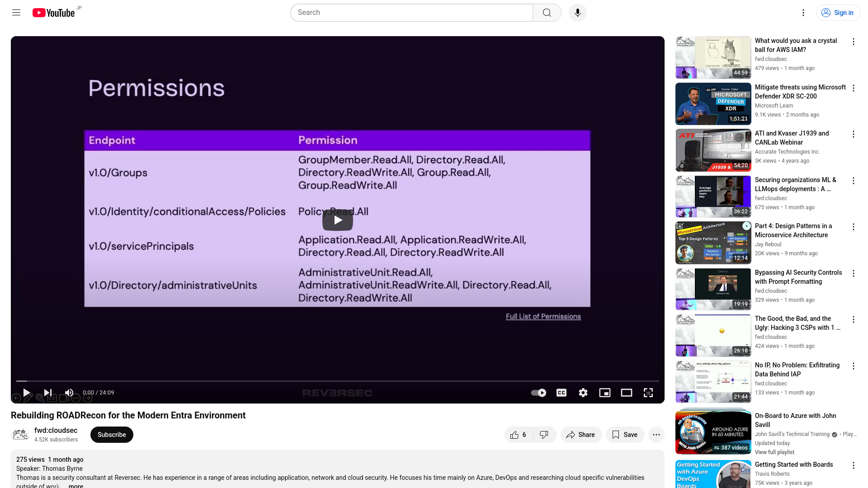Open 'Bypassing AI Security Controls' video title
The width and height of the screenshot is (868, 488).
coord(798,277)
